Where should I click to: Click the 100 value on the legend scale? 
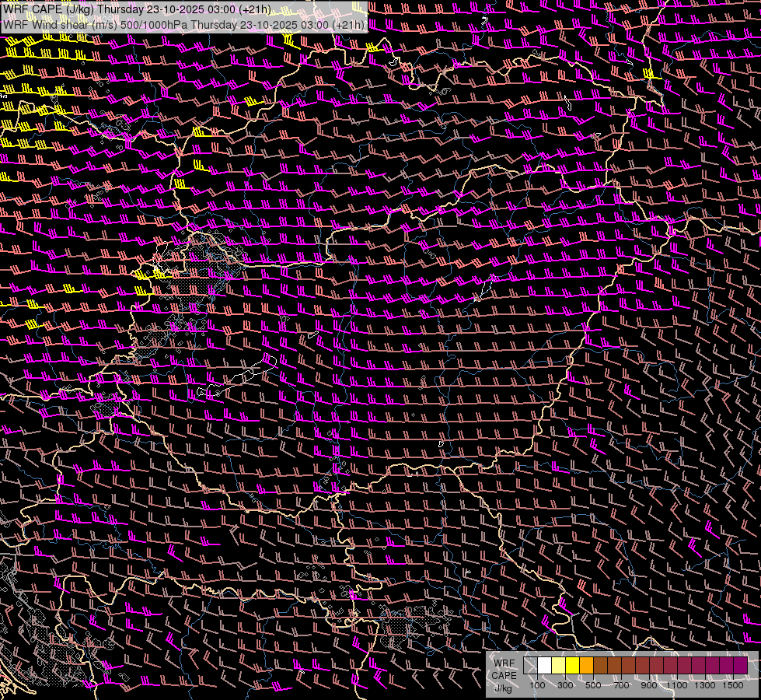[537, 685]
